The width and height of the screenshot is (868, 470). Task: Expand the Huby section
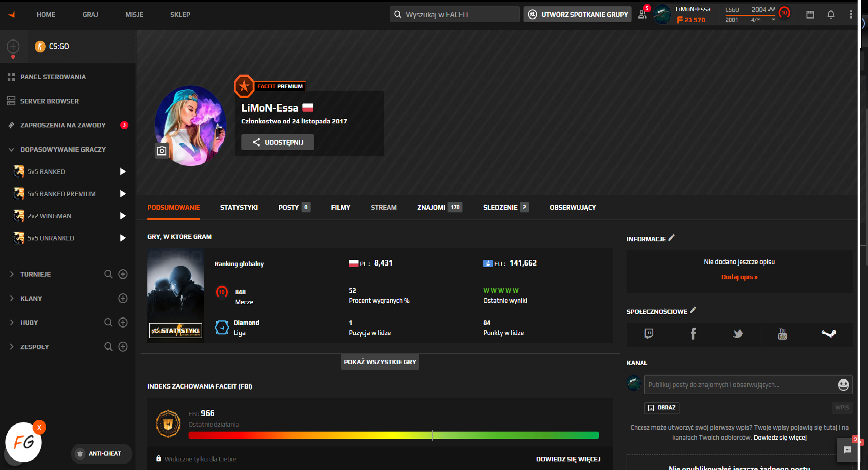[x=11, y=323]
